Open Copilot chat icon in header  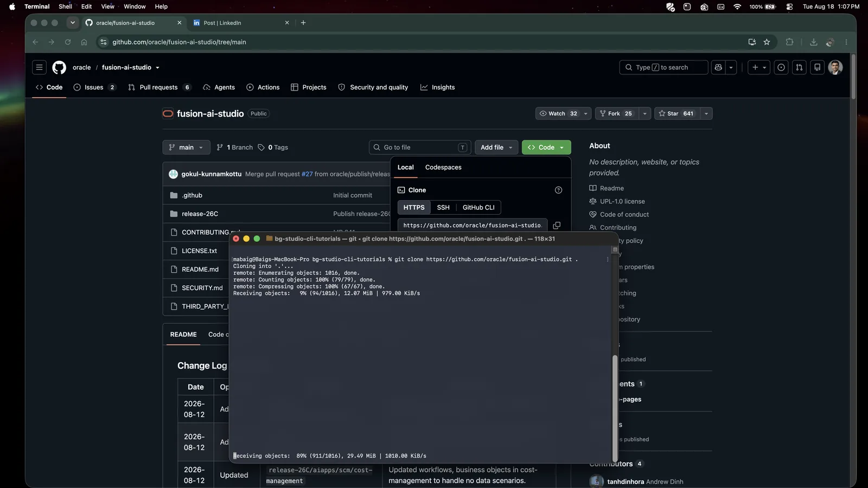pos(718,67)
